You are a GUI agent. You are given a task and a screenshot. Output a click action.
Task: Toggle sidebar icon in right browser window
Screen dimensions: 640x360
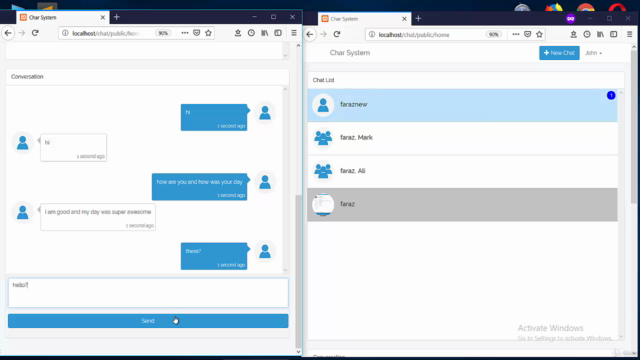click(x=613, y=34)
